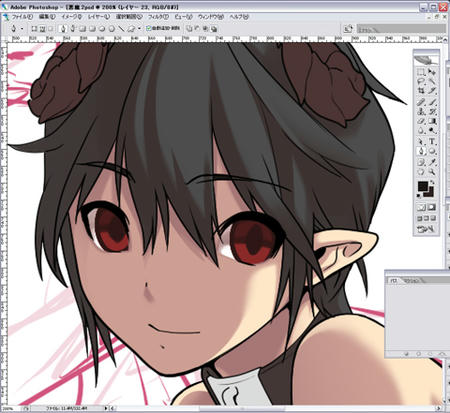Enable Shape Layers mode in options bar
This screenshot has height=413, width=450.
[34, 29]
